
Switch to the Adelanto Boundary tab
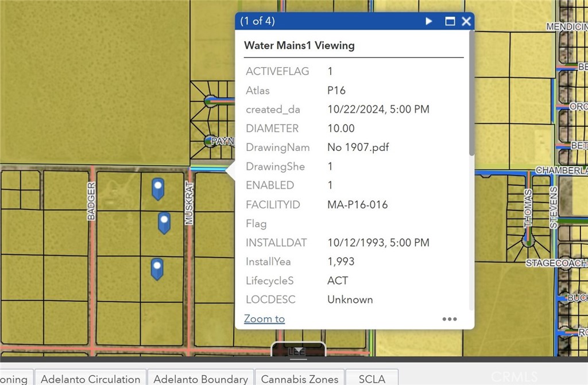pos(200,379)
